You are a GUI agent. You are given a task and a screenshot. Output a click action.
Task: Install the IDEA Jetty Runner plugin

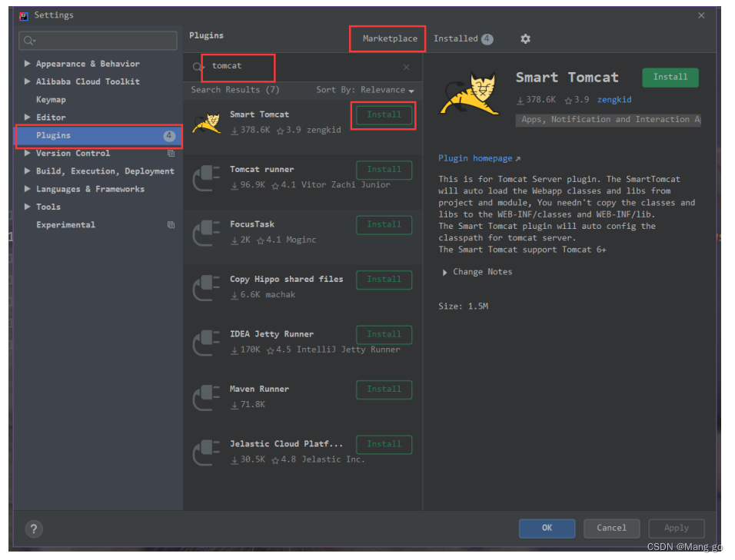[x=384, y=334]
